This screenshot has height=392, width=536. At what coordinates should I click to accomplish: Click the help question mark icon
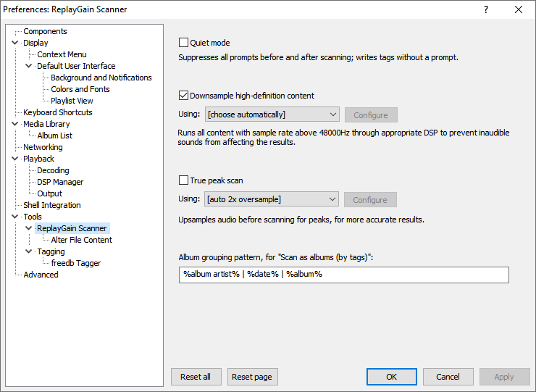click(x=486, y=9)
